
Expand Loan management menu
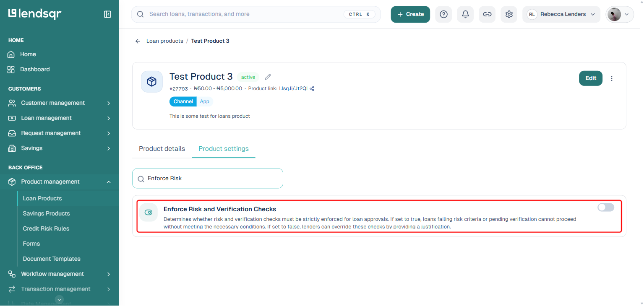(x=60, y=118)
